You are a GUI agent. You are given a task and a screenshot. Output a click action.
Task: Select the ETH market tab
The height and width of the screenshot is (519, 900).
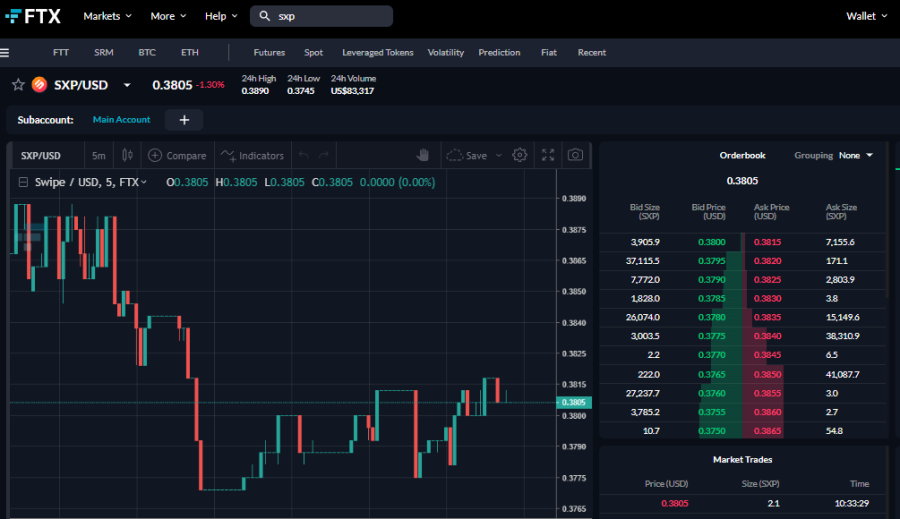[x=190, y=52]
